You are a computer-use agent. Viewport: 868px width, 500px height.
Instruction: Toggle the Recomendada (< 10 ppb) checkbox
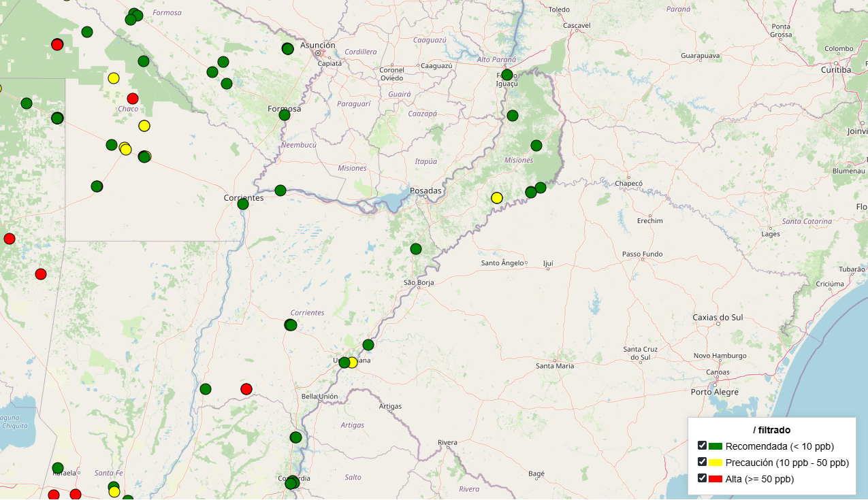tap(703, 446)
